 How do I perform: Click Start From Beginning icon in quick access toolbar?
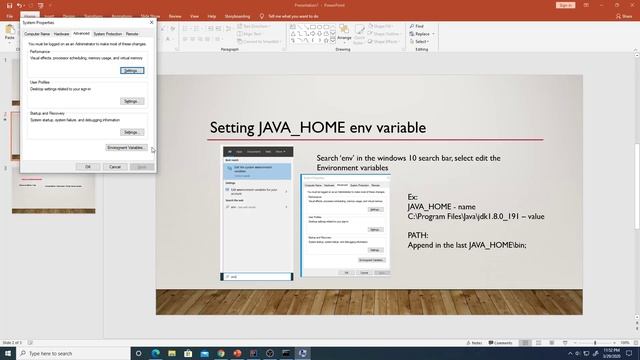point(41,5)
